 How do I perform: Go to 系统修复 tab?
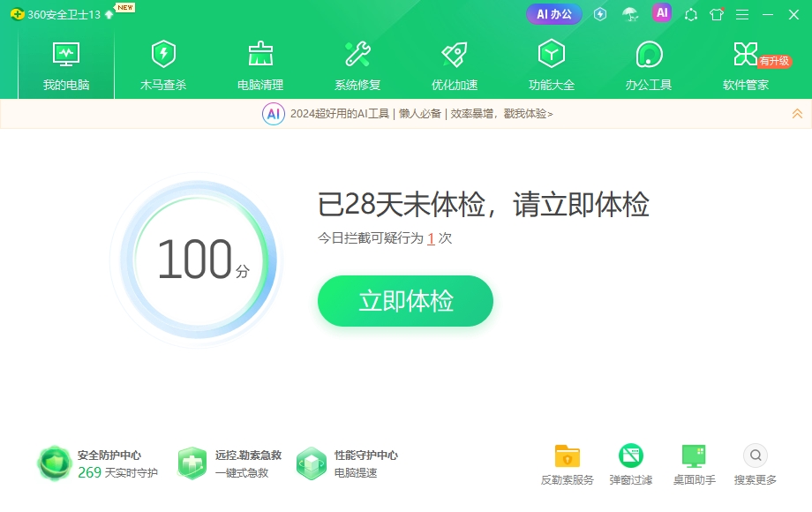pos(357,65)
